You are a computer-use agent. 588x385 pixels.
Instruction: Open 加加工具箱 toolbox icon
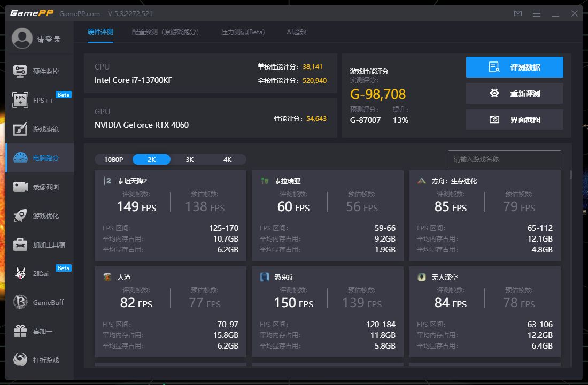[x=20, y=244]
